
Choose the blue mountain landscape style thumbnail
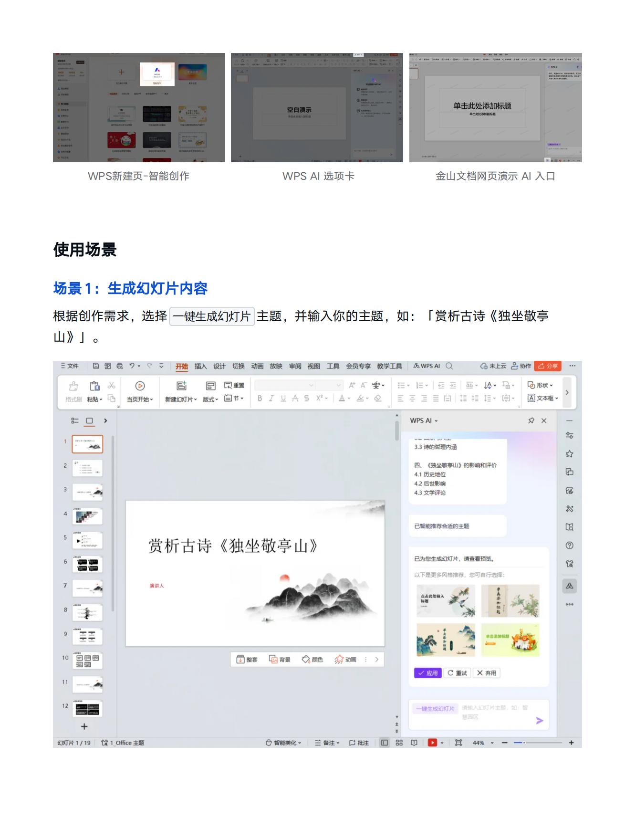pos(446,640)
